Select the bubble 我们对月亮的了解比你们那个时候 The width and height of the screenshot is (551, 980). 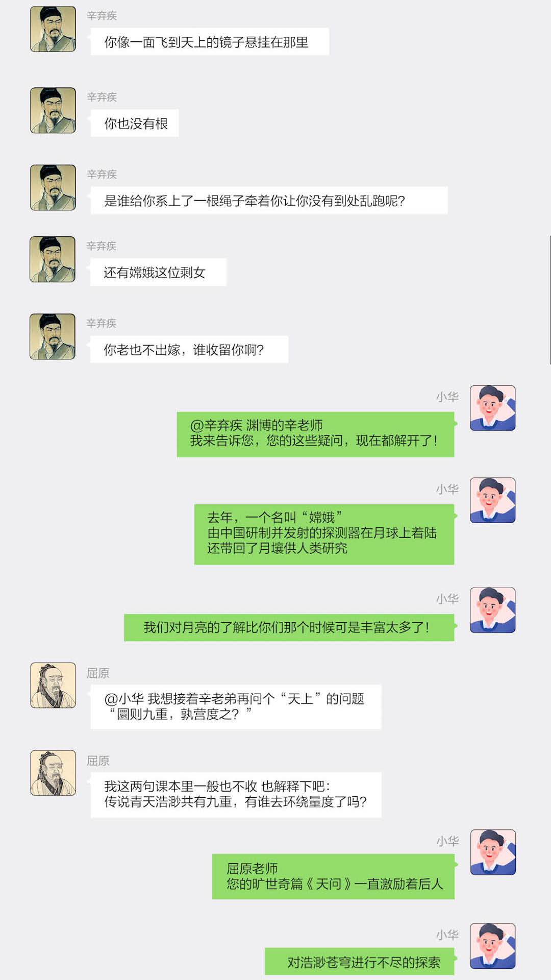click(x=289, y=627)
